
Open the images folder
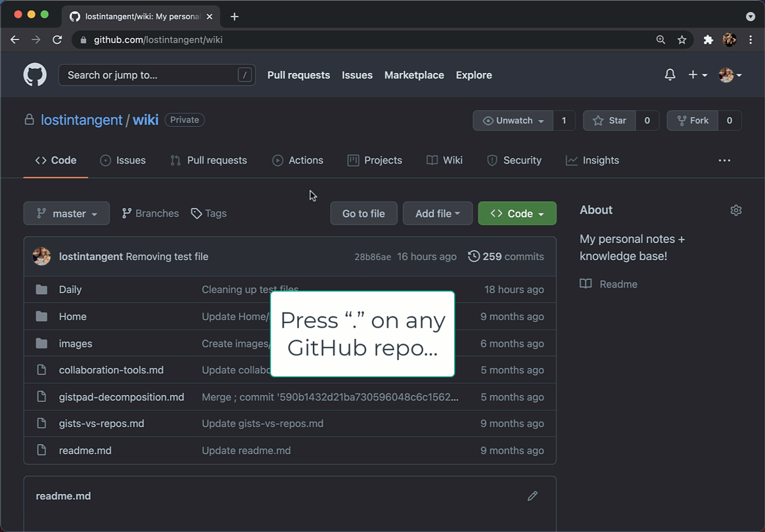coord(76,344)
